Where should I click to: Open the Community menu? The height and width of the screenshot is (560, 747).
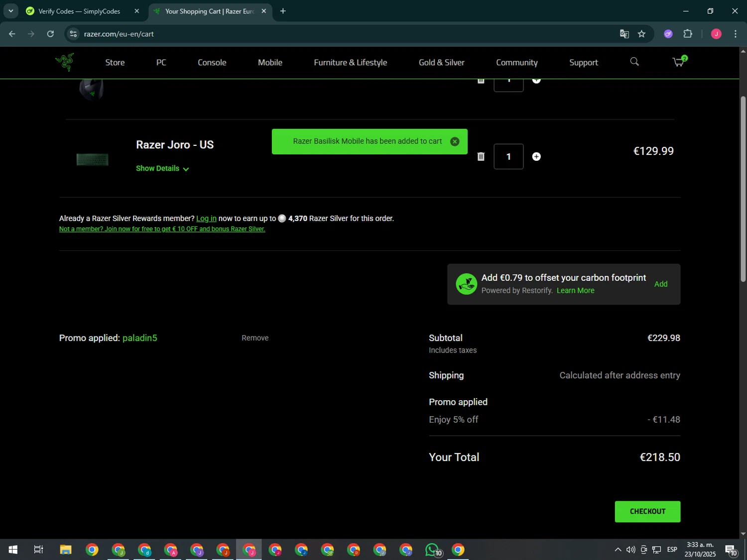pyautogui.click(x=517, y=62)
